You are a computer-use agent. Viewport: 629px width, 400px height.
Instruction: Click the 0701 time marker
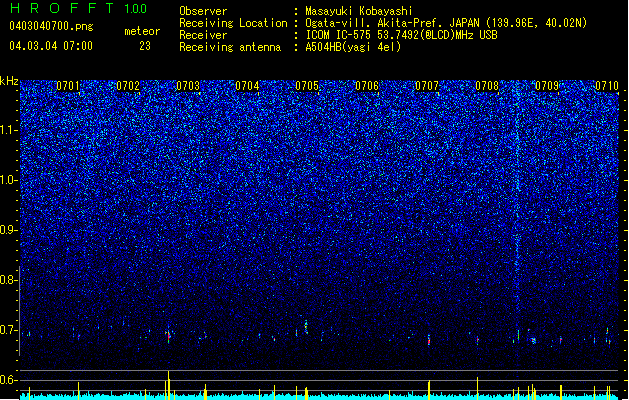(68, 86)
